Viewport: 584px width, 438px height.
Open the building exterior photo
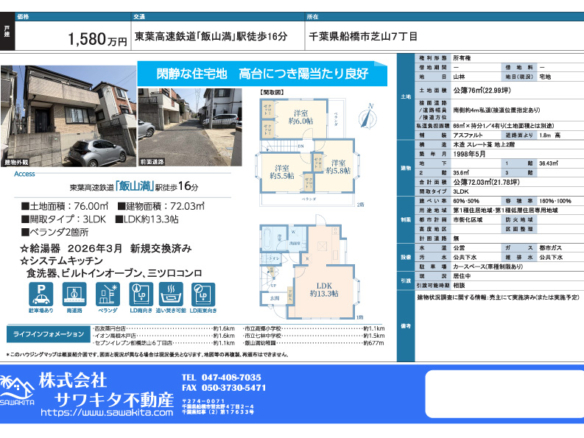tap(68, 116)
